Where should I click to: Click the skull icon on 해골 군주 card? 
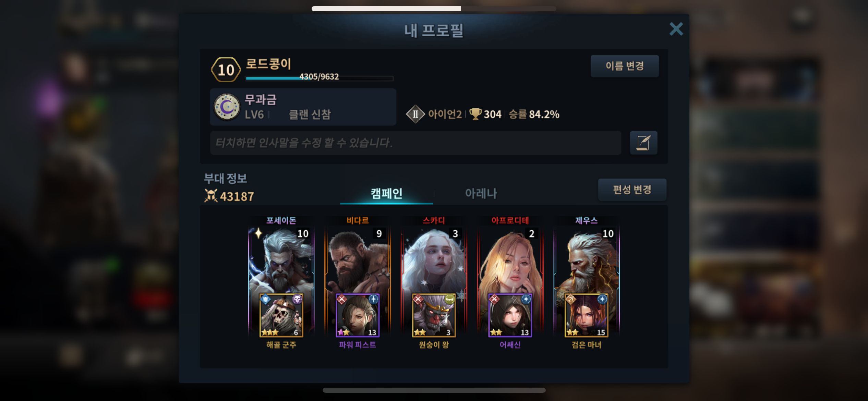[297, 299]
